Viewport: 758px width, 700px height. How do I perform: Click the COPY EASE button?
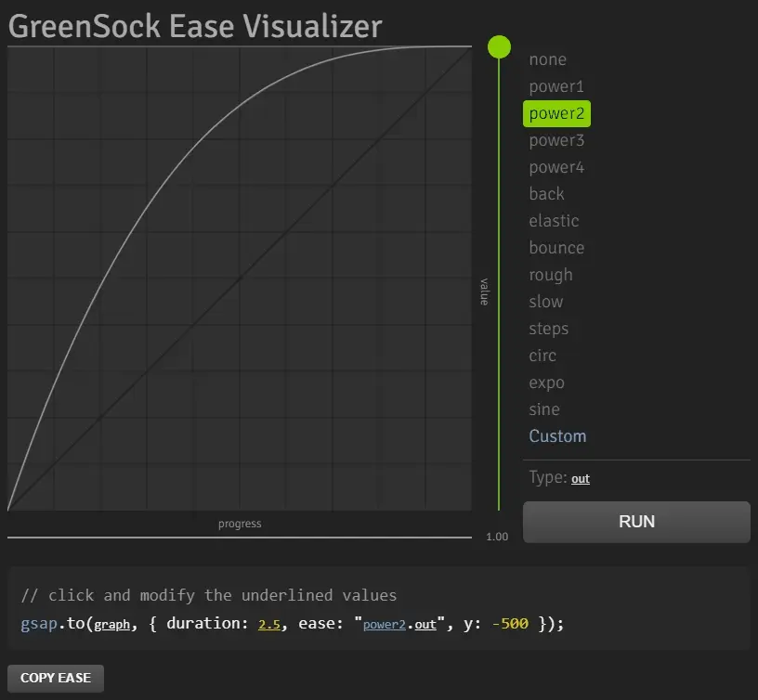[56, 679]
